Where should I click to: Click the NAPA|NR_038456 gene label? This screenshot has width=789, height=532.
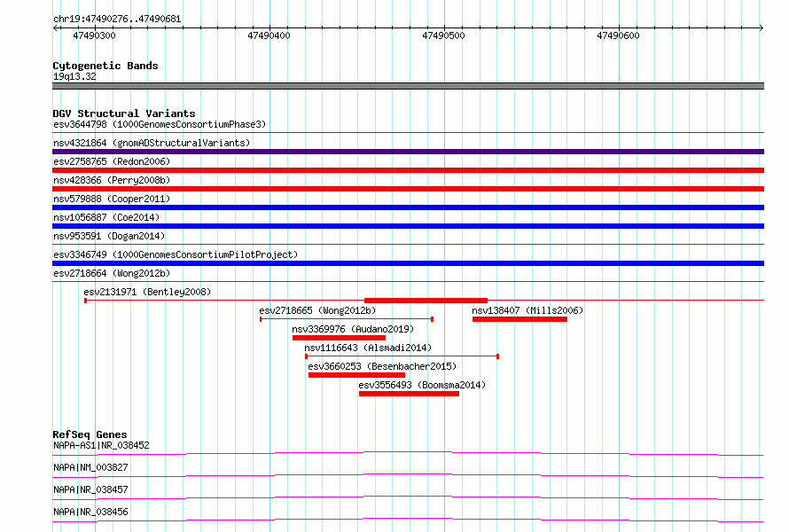[x=90, y=512]
